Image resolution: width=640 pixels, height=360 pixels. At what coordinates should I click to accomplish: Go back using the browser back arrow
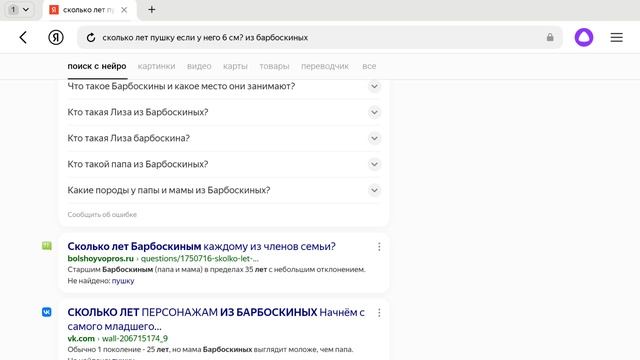23,38
